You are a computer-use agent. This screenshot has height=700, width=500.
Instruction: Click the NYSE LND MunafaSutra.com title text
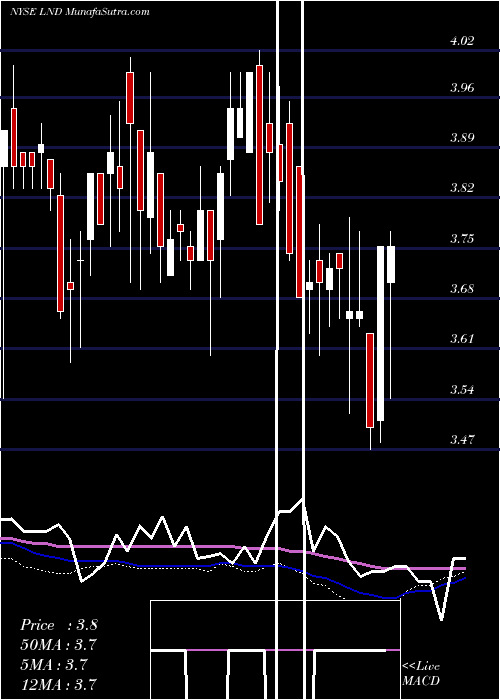pyautogui.click(x=79, y=12)
